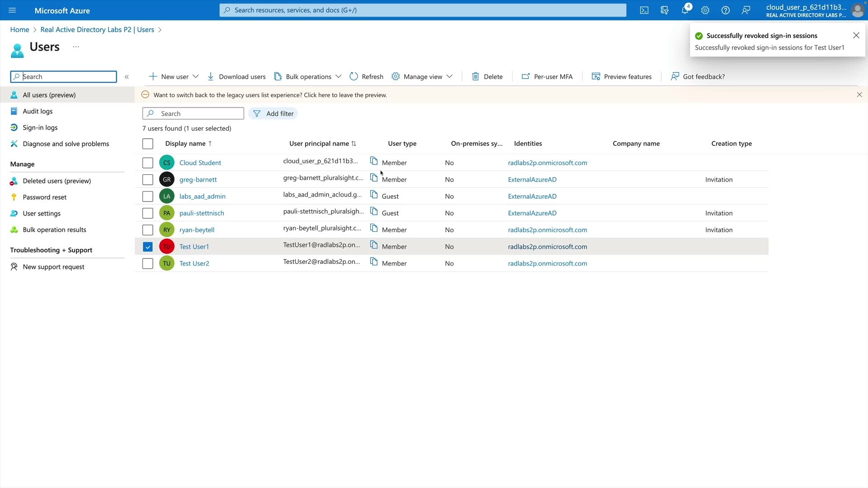Click the help question mark icon

click(x=726, y=10)
